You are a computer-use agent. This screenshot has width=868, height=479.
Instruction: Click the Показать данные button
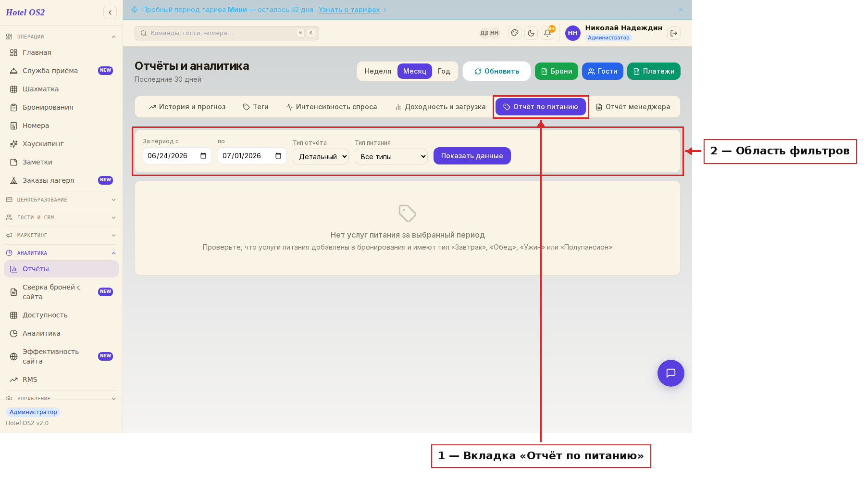[472, 156]
